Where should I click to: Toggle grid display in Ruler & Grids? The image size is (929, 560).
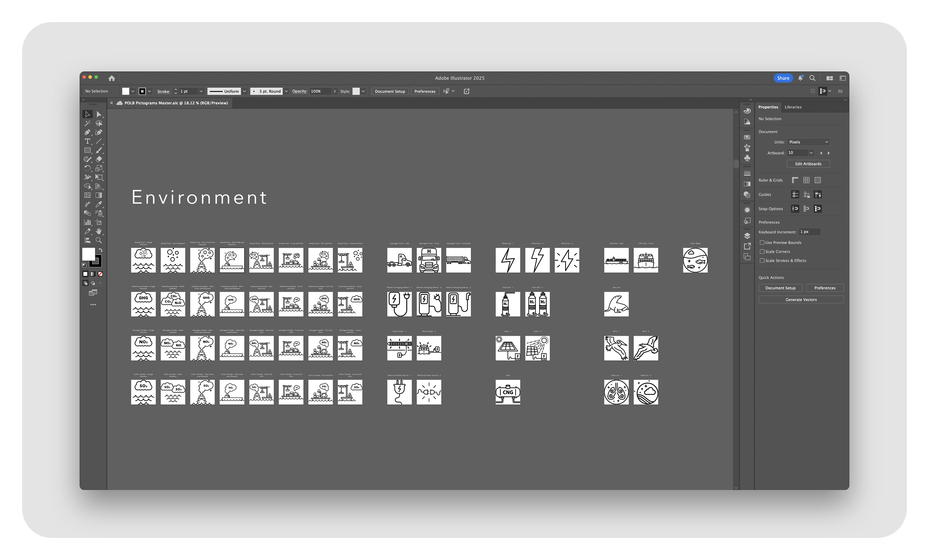click(x=807, y=180)
